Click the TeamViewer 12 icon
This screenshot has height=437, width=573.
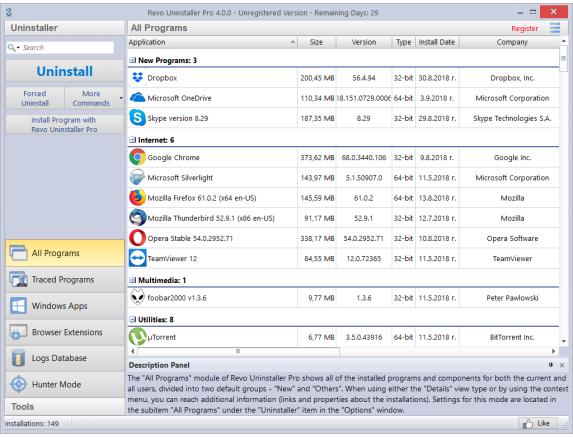(137, 258)
